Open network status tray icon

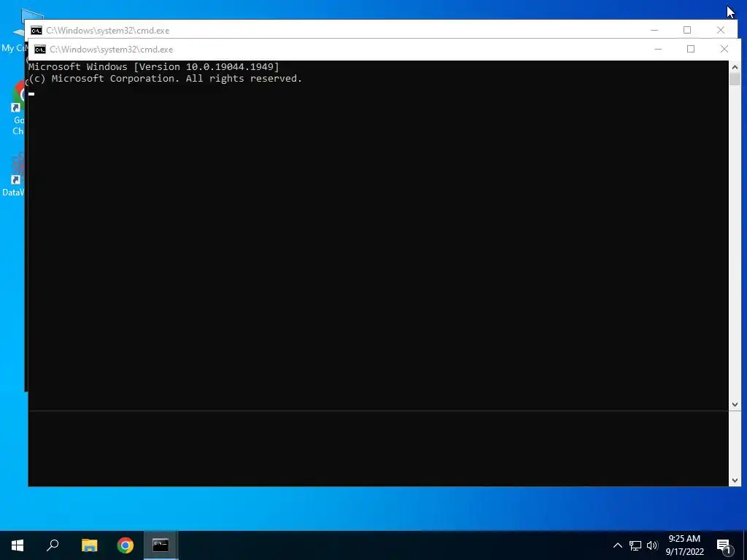[635, 545]
